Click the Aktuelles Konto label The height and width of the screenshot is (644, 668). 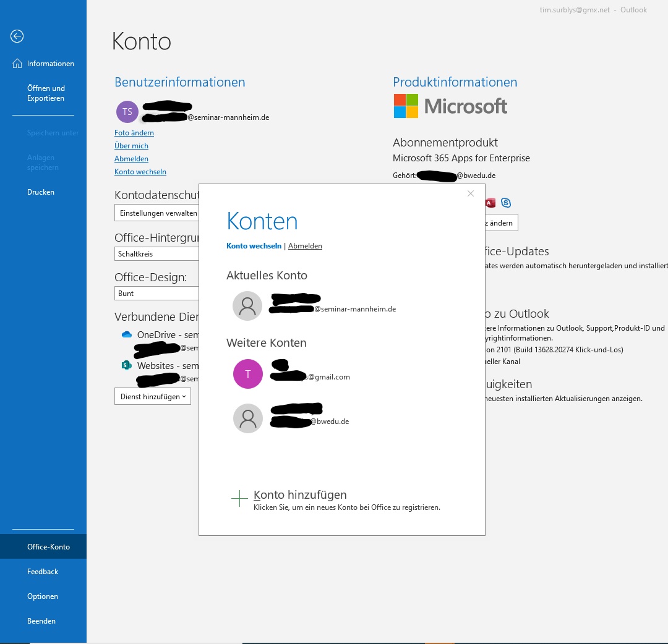tap(267, 276)
